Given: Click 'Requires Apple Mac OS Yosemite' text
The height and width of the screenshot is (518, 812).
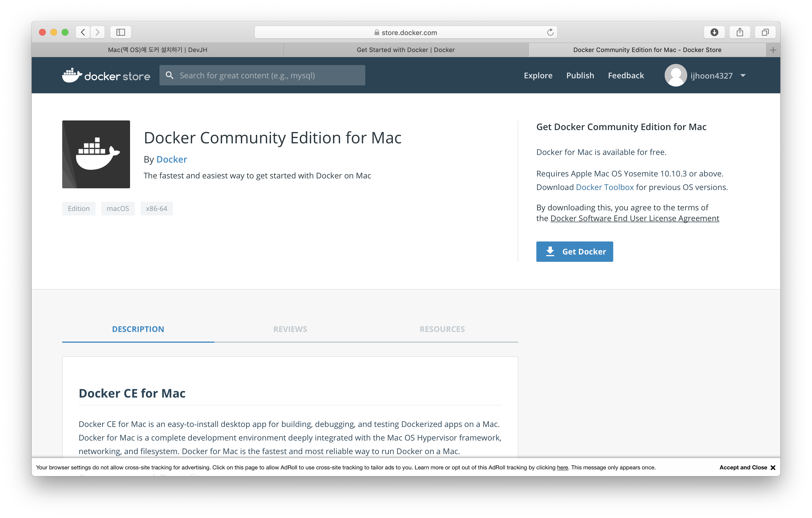Looking at the screenshot, I should pos(630,174).
